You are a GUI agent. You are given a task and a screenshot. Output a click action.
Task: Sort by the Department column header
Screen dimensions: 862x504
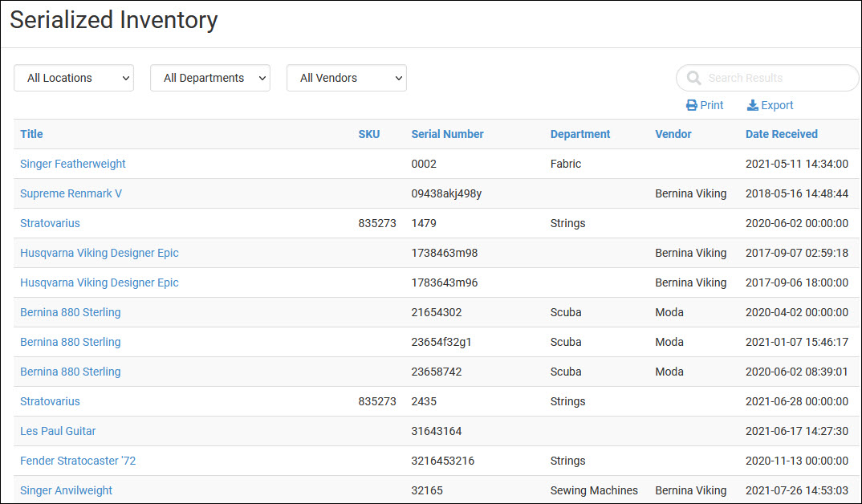[x=580, y=134]
